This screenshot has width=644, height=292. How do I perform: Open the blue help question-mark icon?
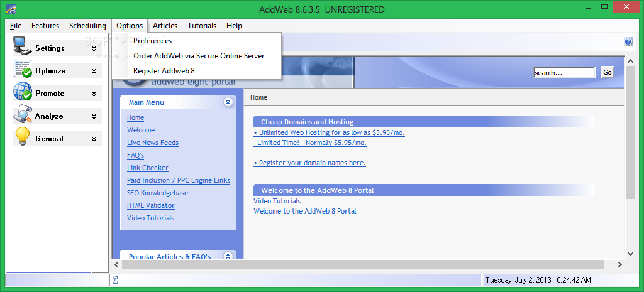(628, 41)
